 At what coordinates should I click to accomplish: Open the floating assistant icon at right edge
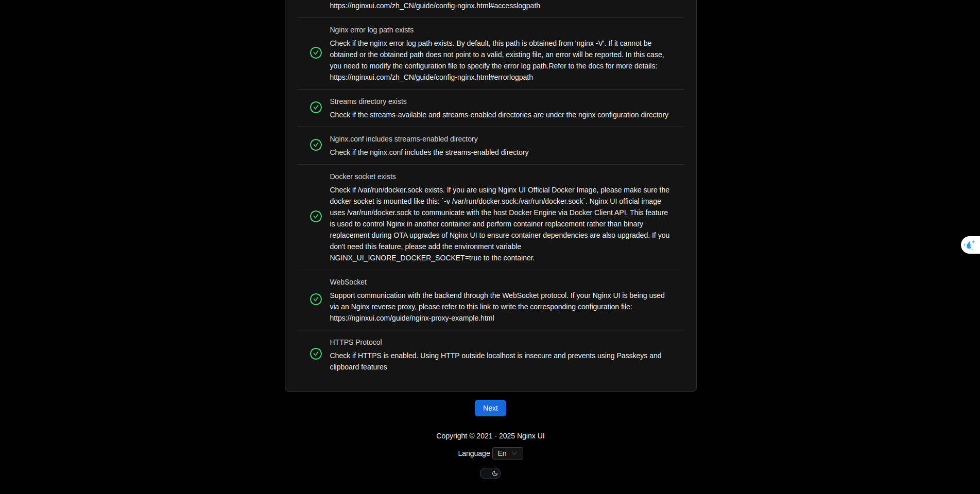pyautogui.click(x=970, y=245)
